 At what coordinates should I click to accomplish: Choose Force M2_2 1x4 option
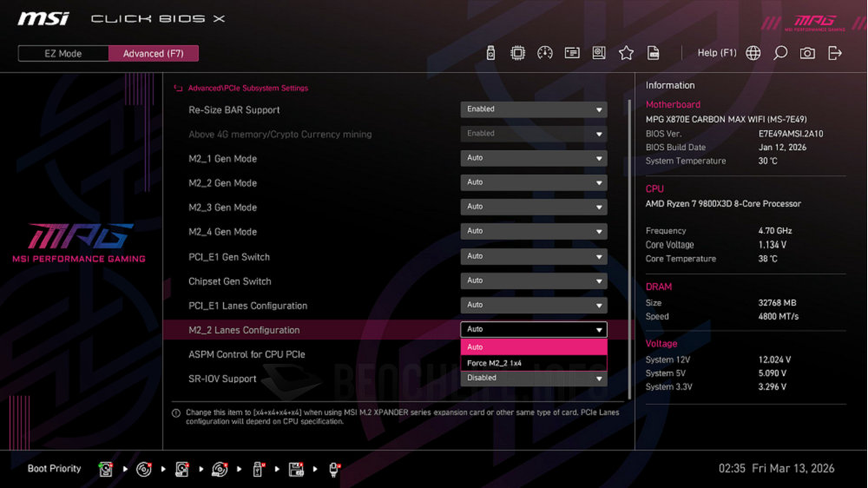533,363
